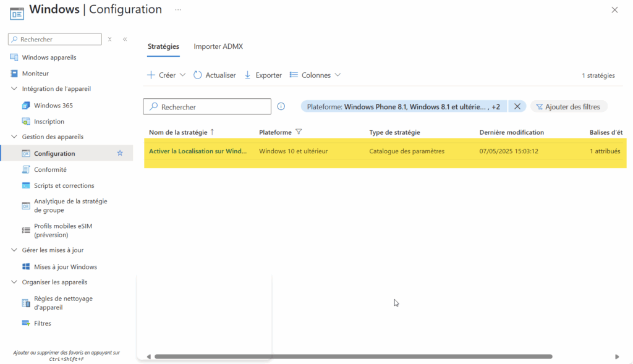This screenshot has width=633, height=364.
Task: Collapse the sidebar with double chevron
Action: click(125, 39)
